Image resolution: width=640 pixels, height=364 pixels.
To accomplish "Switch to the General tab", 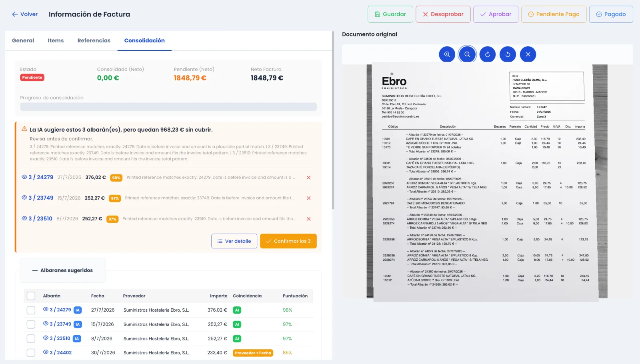I will 23,40.
